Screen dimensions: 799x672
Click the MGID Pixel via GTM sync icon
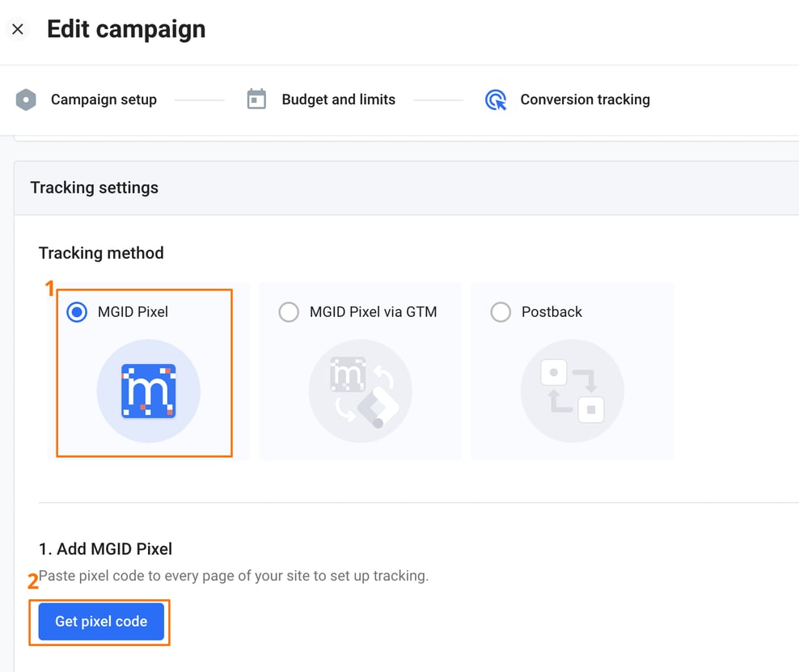[x=359, y=391]
